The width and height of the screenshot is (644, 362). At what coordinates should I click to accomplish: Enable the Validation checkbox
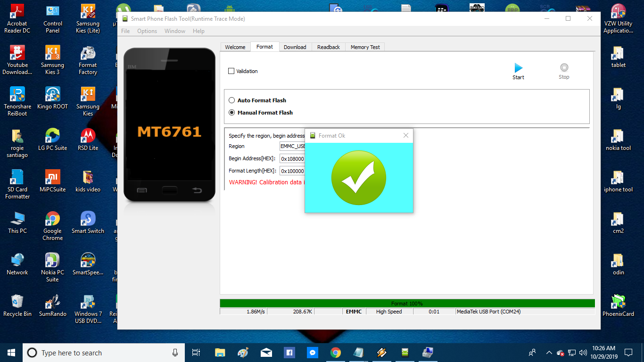point(231,71)
